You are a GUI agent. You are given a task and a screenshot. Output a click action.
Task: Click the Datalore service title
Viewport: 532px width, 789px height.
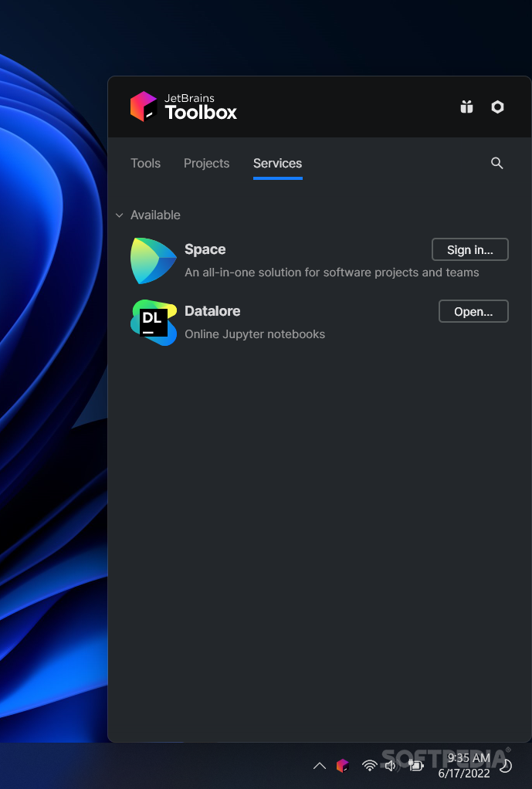(x=212, y=311)
